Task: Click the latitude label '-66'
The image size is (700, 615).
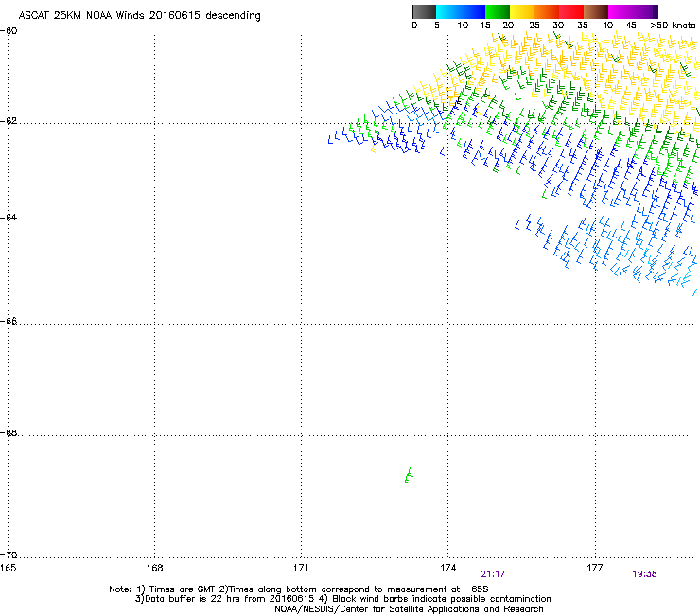Action: (x=9, y=321)
